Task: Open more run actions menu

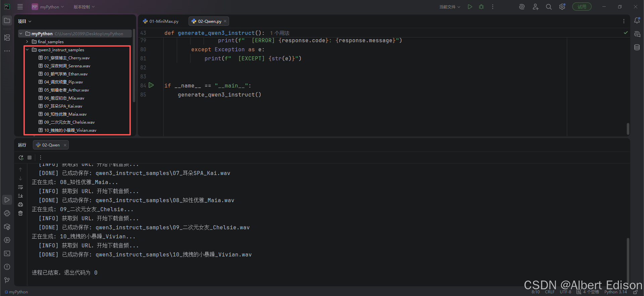Action: [x=493, y=7]
